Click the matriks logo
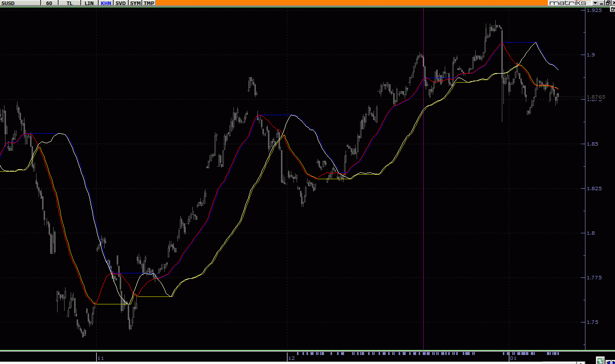This screenshot has height=364, width=615. coord(566,3)
